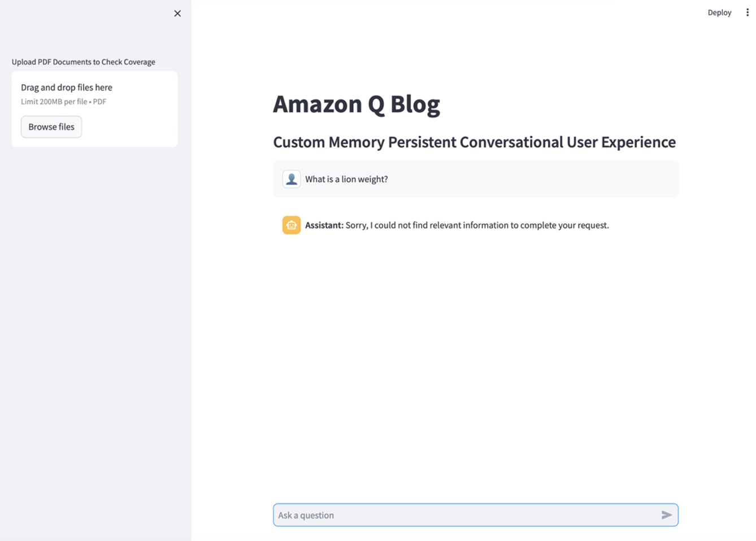The image size is (756, 541).
Task: Click the Deploy button
Action: 719,12
